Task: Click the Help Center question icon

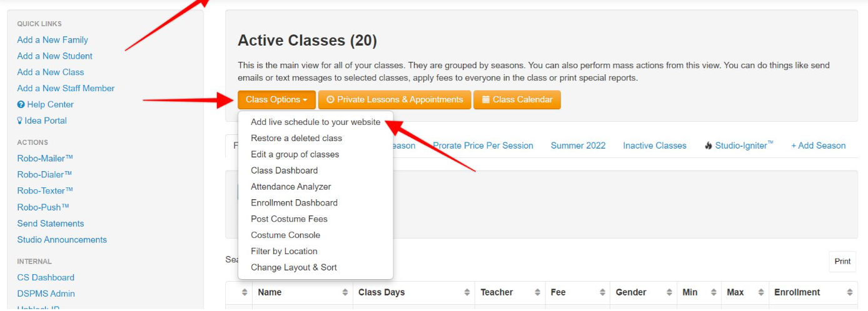Action: [21, 105]
